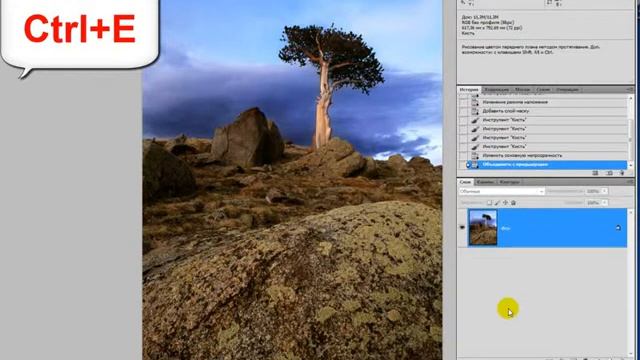The image size is (640, 360).
Task: Select the highlighted Объединить с предыдущим state
Action: coord(548,164)
